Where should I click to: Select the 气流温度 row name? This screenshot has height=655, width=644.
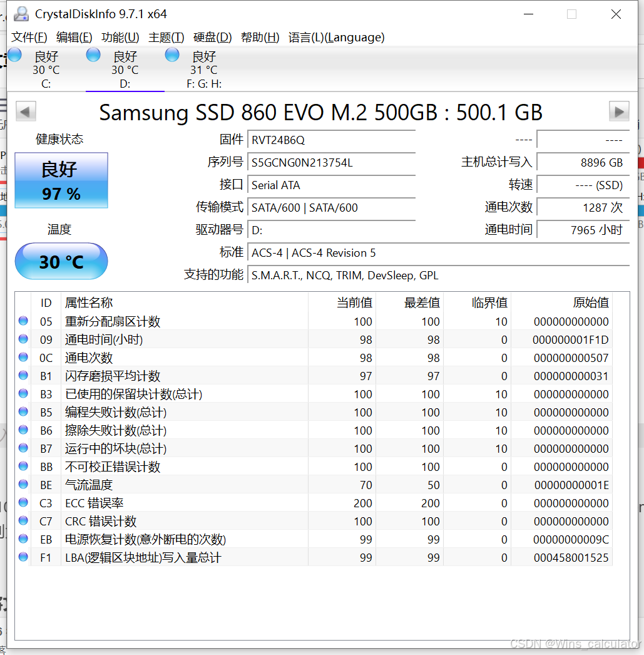coord(89,485)
